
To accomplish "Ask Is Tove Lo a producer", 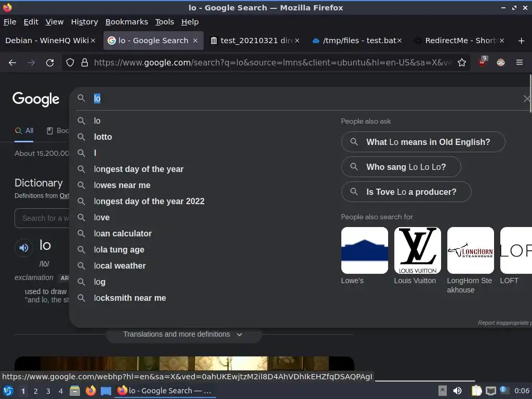I will point(406,192).
